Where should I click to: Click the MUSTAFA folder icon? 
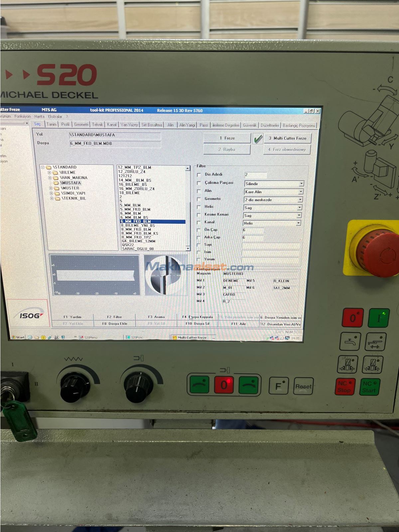pos(56,183)
